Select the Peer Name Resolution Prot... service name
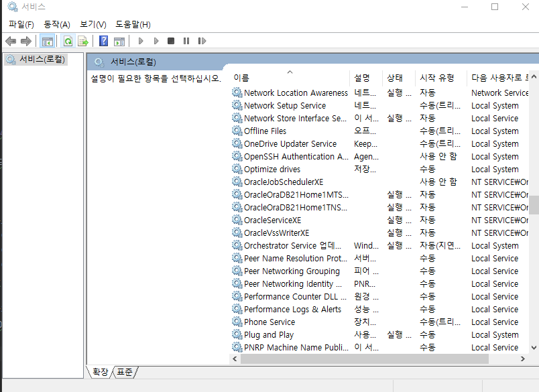 pos(296,258)
